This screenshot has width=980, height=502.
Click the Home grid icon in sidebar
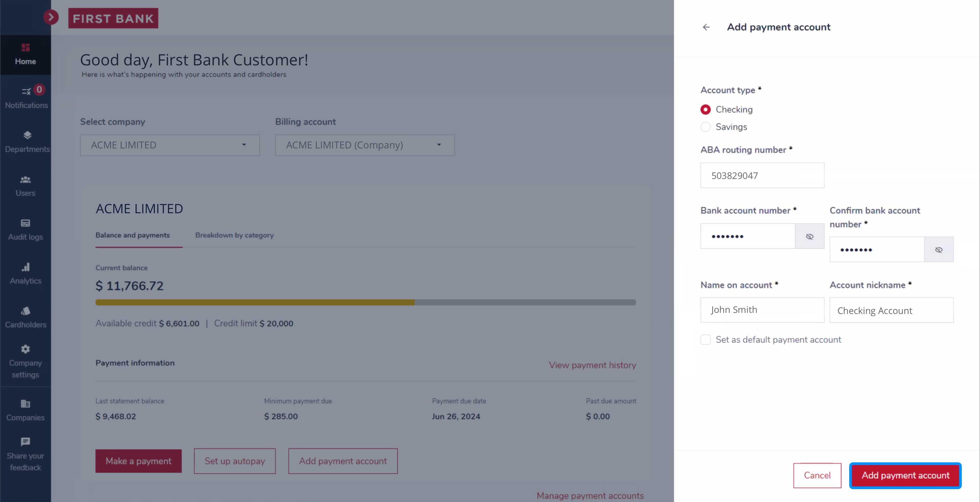click(x=25, y=47)
